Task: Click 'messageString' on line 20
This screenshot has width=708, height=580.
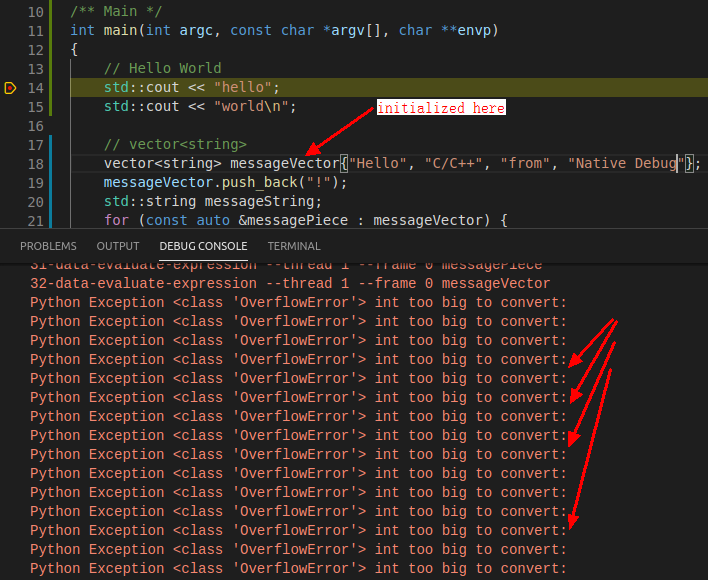Action: pyautogui.click(x=259, y=201)
